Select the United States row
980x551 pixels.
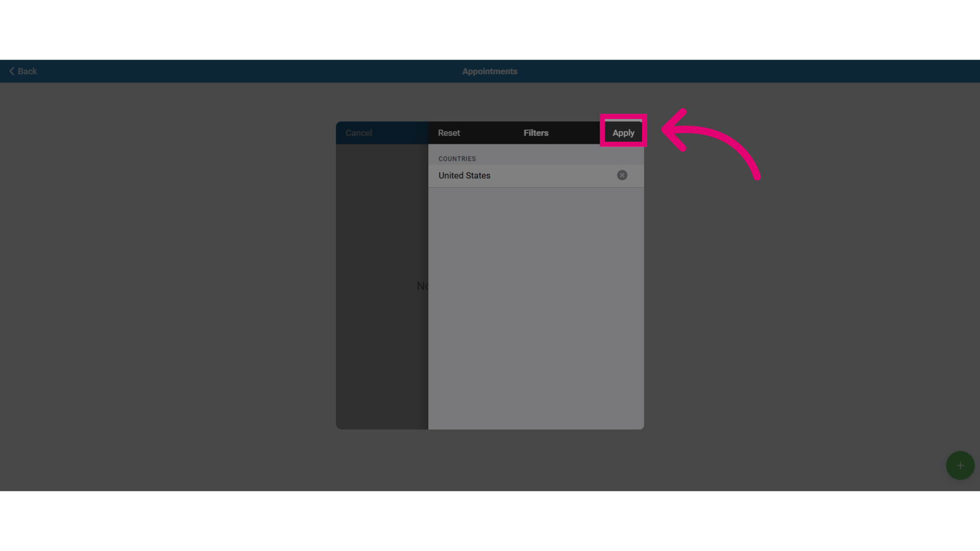tap(536, 176)
